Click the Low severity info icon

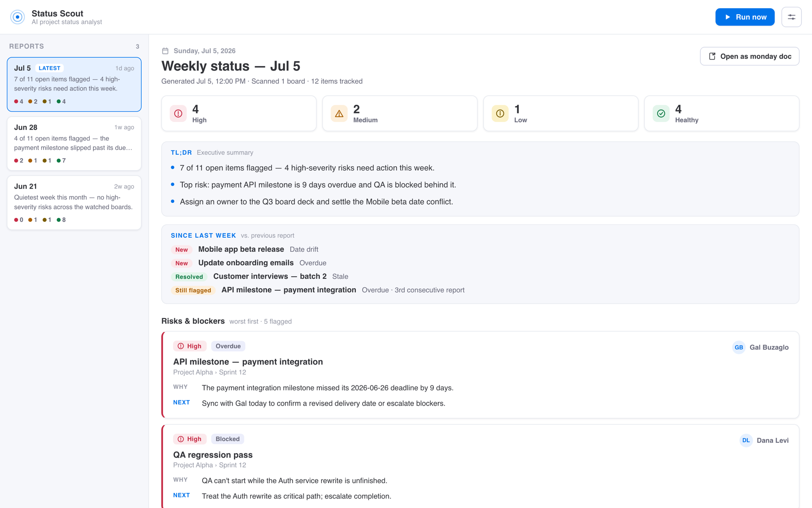[500, 113]
